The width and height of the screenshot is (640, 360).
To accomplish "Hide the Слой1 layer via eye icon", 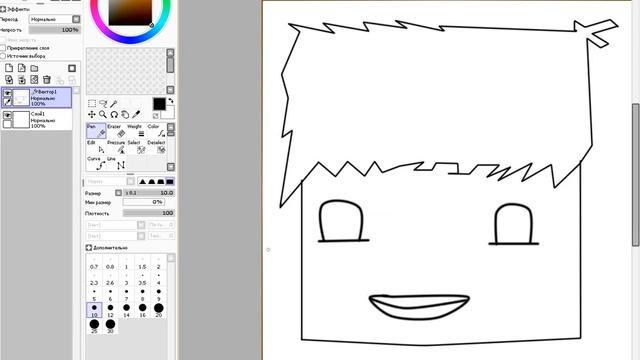I will 7,116.
